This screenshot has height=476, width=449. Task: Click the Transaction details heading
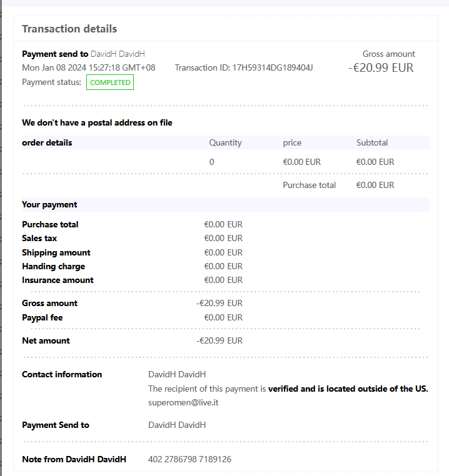69,29
